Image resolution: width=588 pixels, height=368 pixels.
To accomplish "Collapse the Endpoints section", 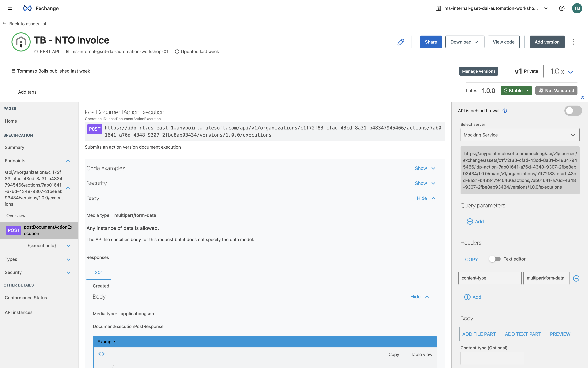I will pos(68,161).
